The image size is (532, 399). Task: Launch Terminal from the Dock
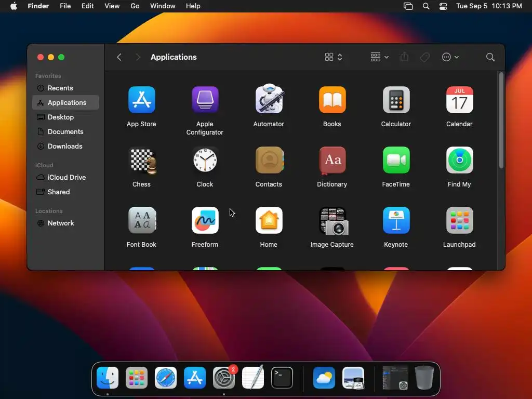pos(282,378)
